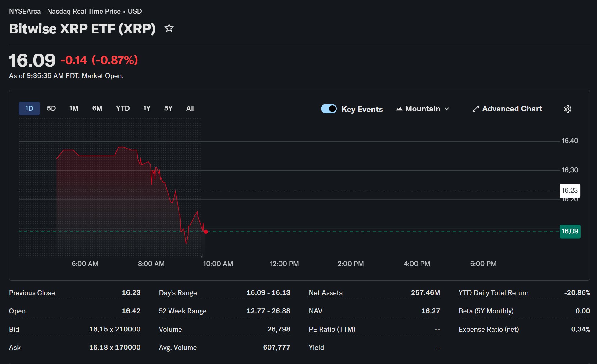
Task: Click the chevron next to Mountain
Action: click(x=447, y=109)
